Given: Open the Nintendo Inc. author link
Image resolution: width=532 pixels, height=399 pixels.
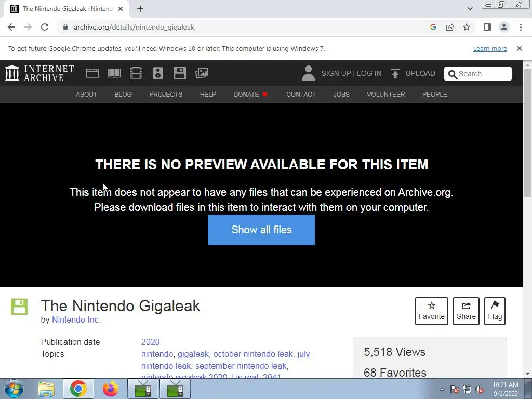Looking at the screenshot, I should pos(76,320).
